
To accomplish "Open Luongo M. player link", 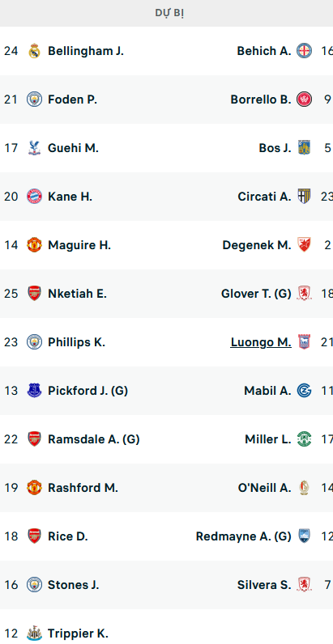I will pyautogui.click(x=261, y=342).
